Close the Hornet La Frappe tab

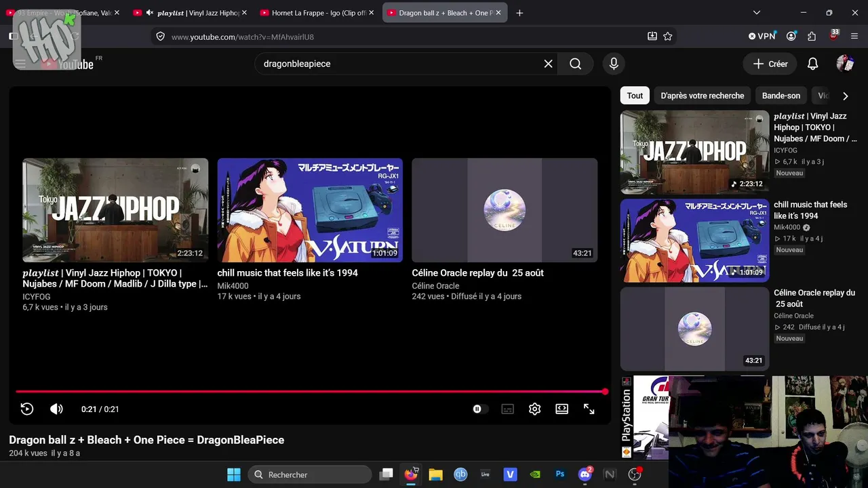[371, 13]
